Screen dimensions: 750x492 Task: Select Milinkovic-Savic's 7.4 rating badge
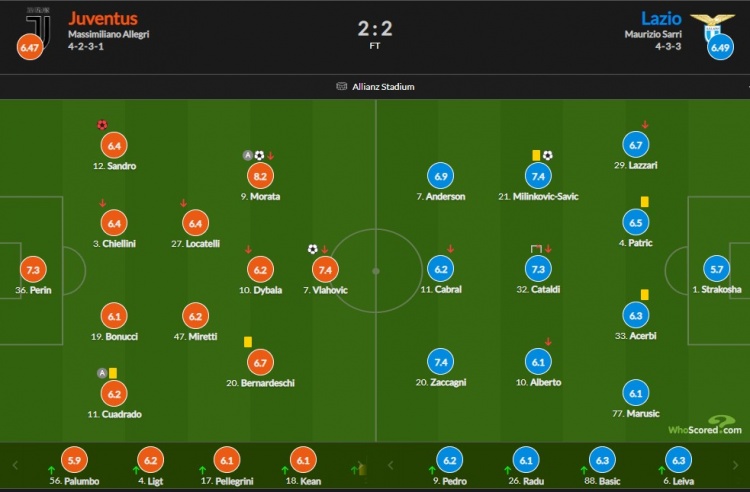pos(538,176)
